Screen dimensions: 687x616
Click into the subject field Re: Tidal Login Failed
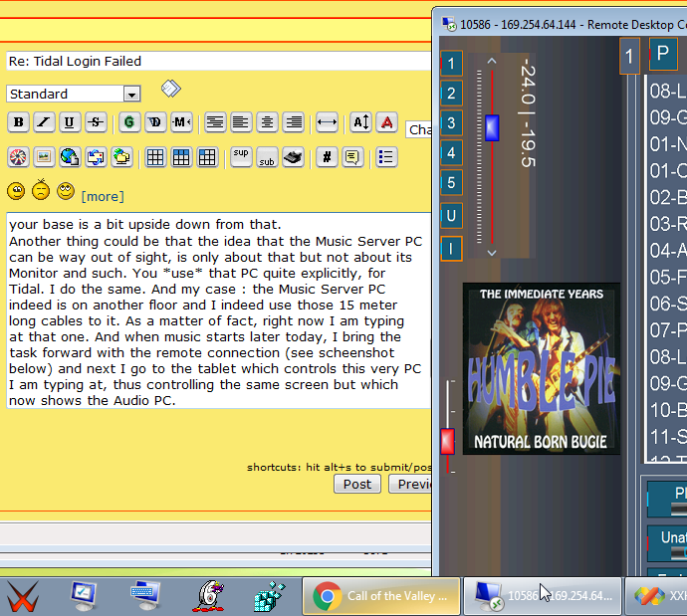coord(219,62)
